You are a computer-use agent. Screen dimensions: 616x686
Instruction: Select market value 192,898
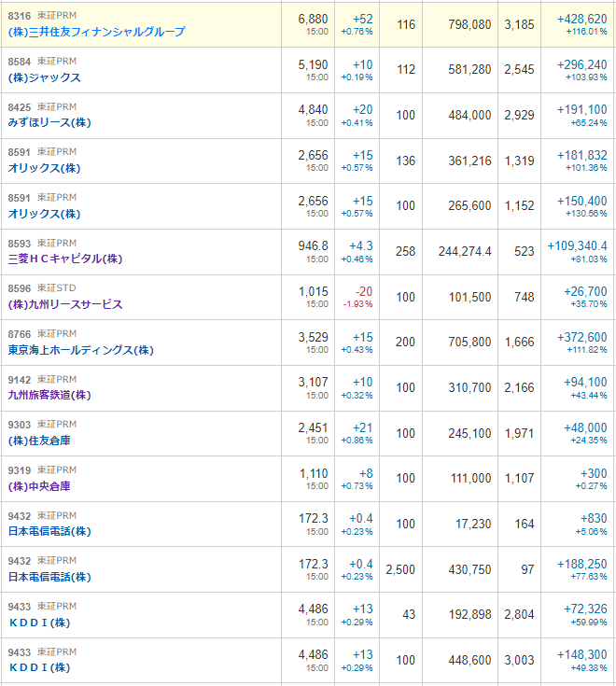[469, 615]
